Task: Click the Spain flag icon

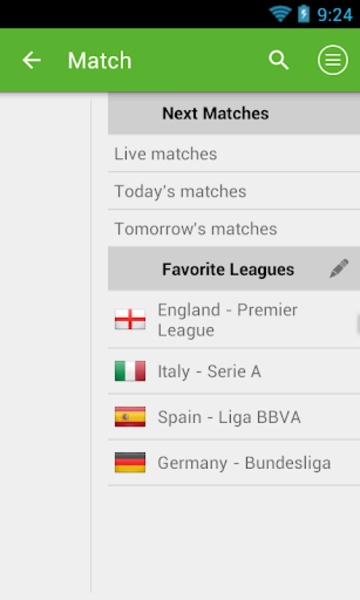Action: [130, 417]
